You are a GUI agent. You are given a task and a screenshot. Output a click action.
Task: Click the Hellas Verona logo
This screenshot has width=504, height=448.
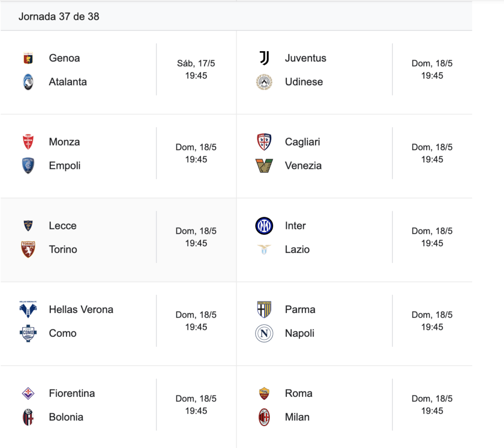pyautogui.click(x=28, y=309)
